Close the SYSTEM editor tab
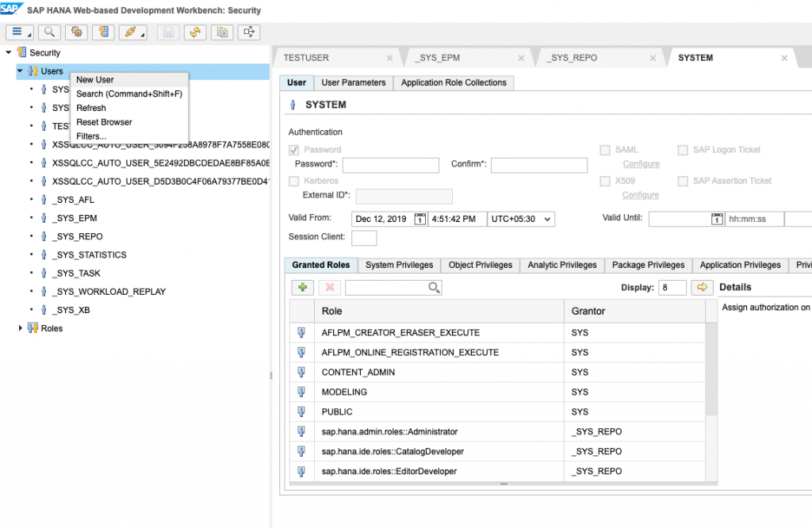Image resolution: width=812 pixels, height=528 pixels. [784, 58]
